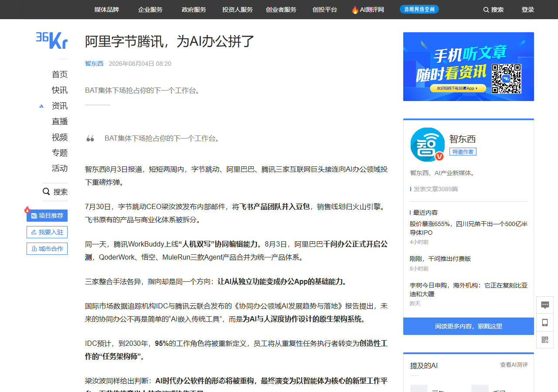This screenshot has height=392, width=558.
Task: Click the 36Kr logo
Action: tap(52, 40)
